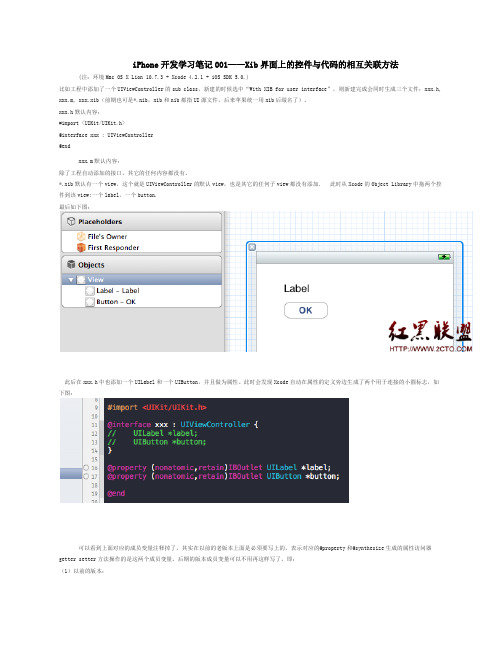
Task: Click the Placeholders cube icon
Action: click(71, 221)
